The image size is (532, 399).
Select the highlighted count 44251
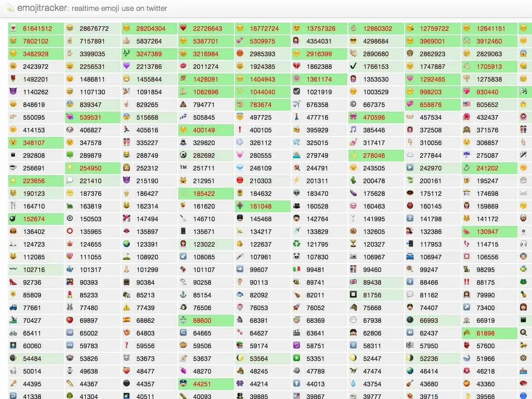tap(202, 384)
